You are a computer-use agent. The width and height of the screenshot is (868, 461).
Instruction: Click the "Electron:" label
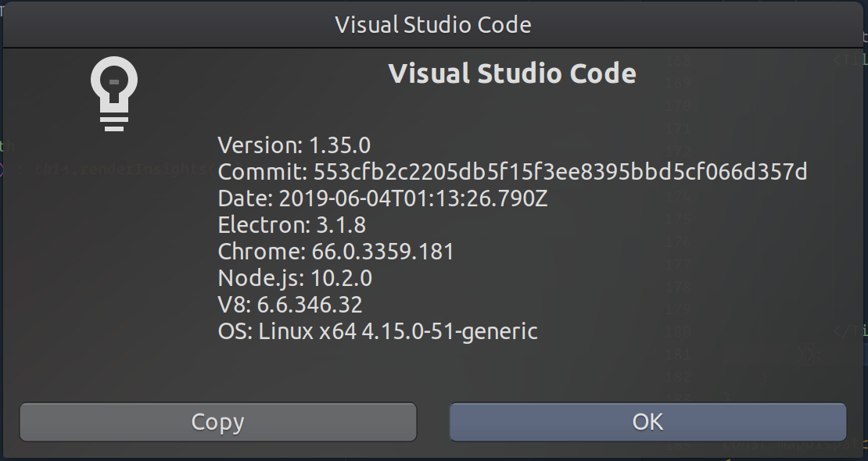tap(264, 226)
